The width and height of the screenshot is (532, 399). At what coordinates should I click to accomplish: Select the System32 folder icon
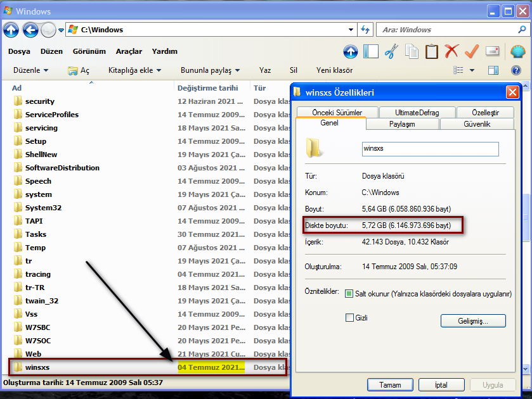tap(18, 208)
